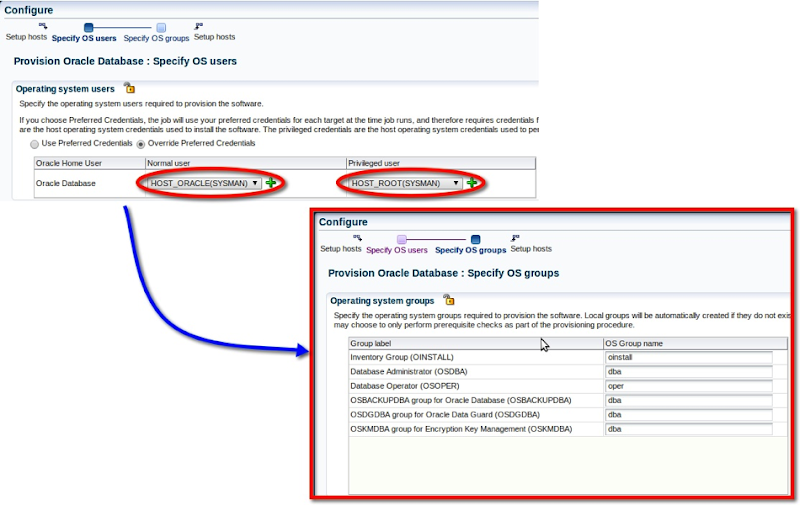Click first Setup hosts step icon in top wizard
This screenshot has width=800, height=505.
click(43, 26)
